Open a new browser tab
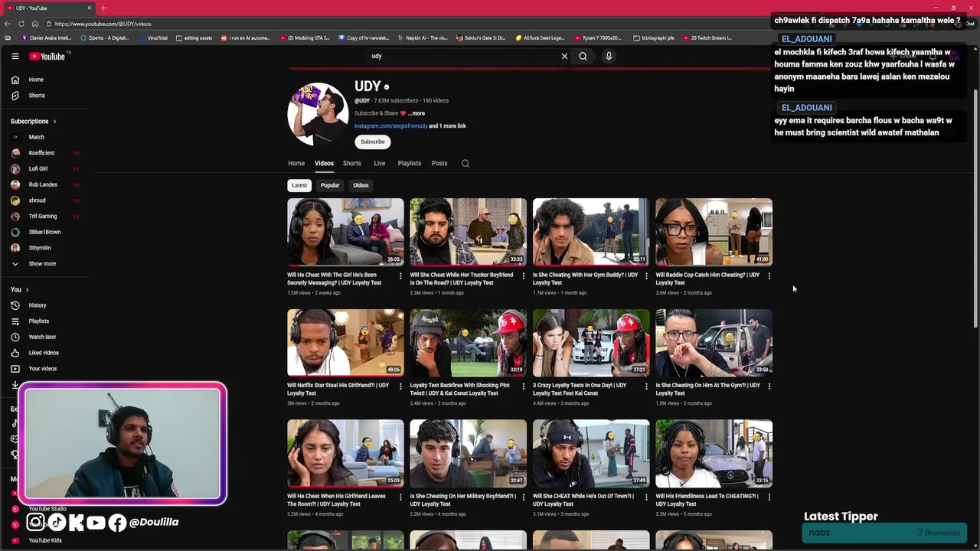The width and height of the screenshot is (980, 551). click(x=103, y=8)
